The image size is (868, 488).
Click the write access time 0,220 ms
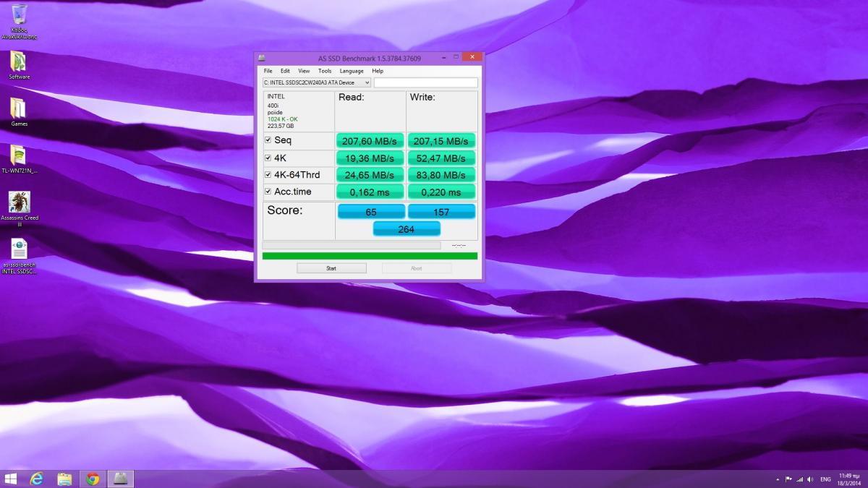(441, 192)
